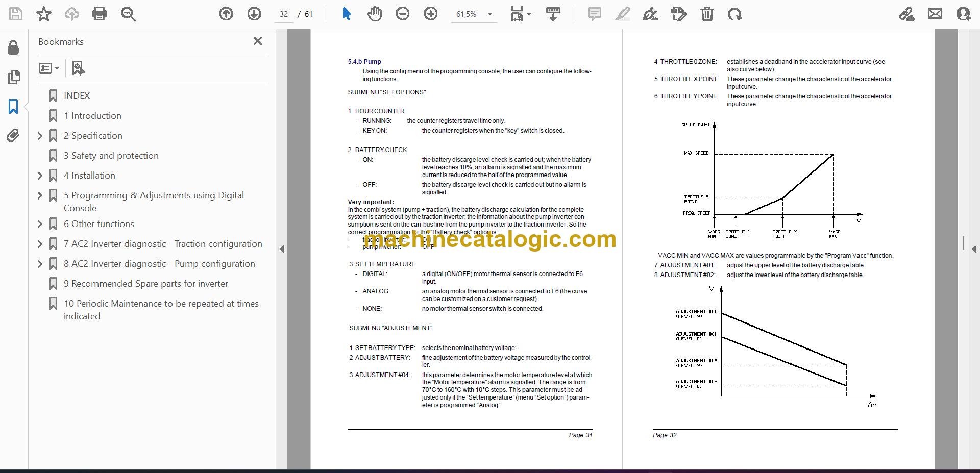
Task: Open 10 Periodic Maintenance bookmark
Action: pyautogui.click(x=161, y=310)
